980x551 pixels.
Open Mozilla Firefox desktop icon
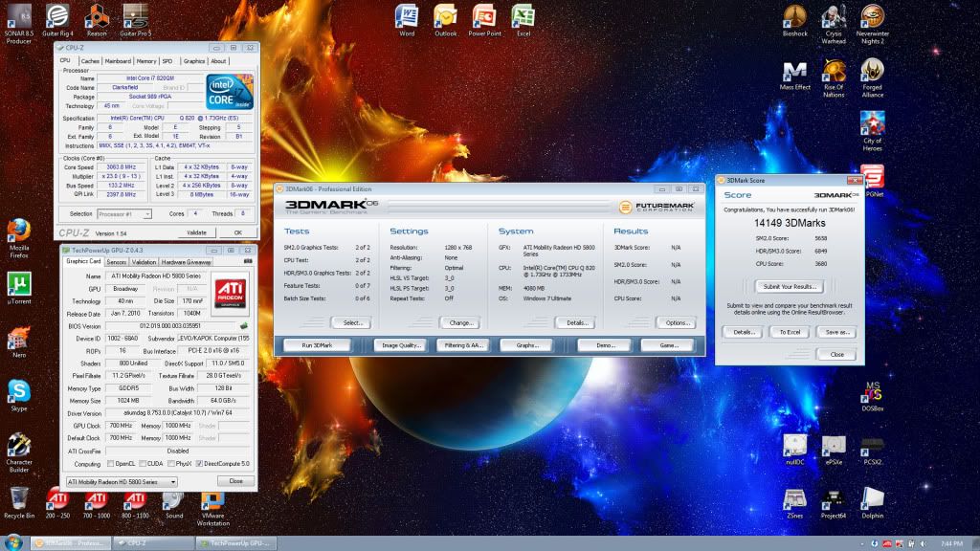coord(19,238)
